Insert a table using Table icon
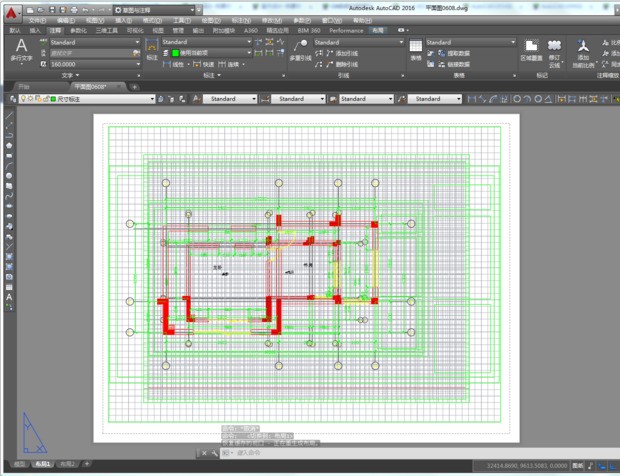Image resolution: width=620 pixels, height=476 pixels. coord(416,49)
